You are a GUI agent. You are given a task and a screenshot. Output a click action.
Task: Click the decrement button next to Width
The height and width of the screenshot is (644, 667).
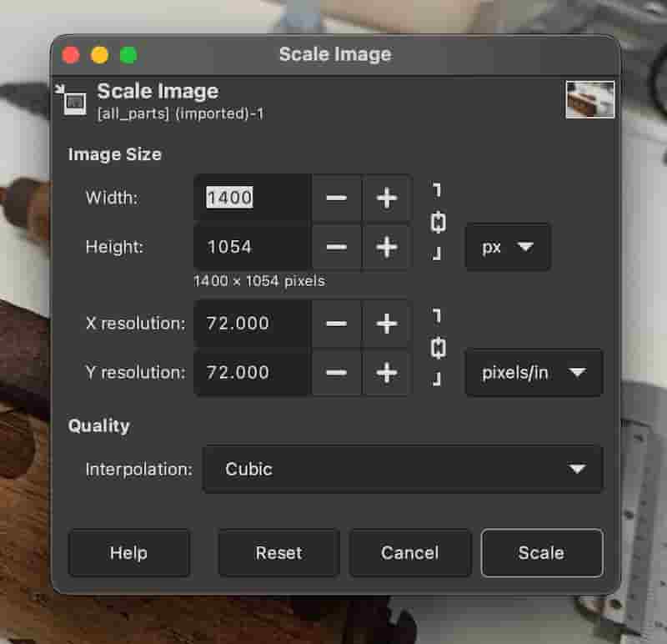click(337, 198)
